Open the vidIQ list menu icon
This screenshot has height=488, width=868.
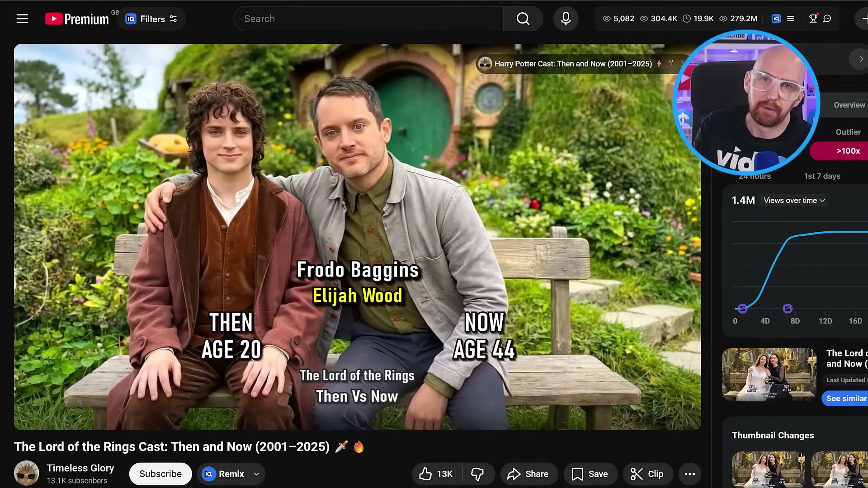791,19
